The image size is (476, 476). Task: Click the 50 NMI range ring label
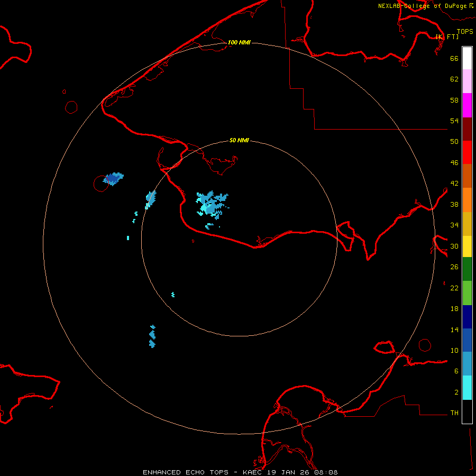pyautogui.click(x=239, y=140)
